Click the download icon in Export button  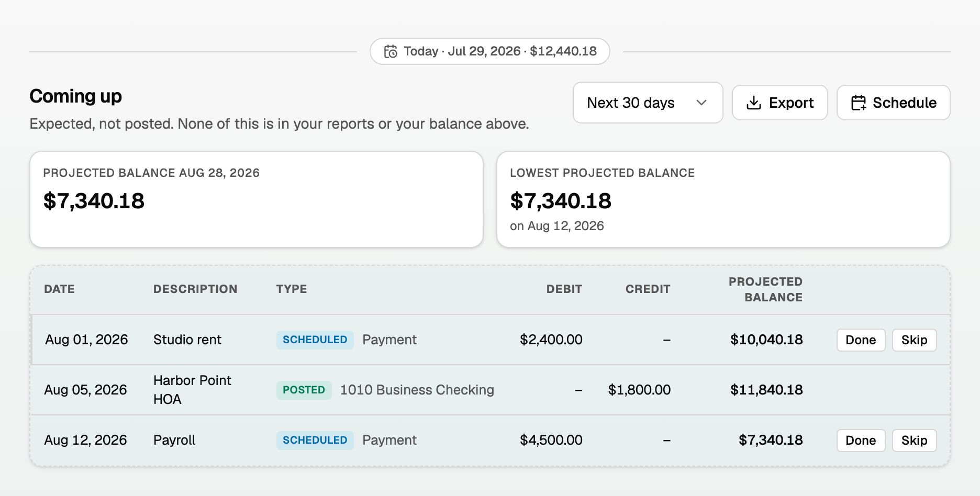click(754, 103)
